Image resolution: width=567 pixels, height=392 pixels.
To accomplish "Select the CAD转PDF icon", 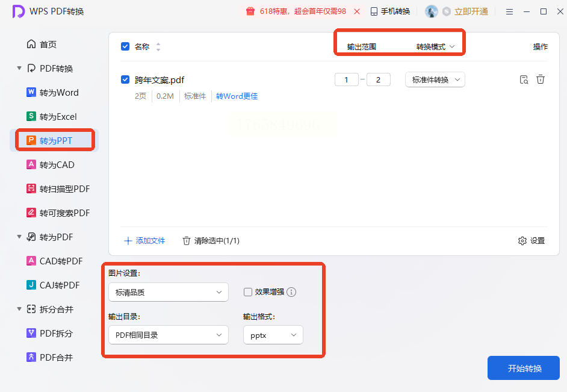I will (x=31, y=261).
